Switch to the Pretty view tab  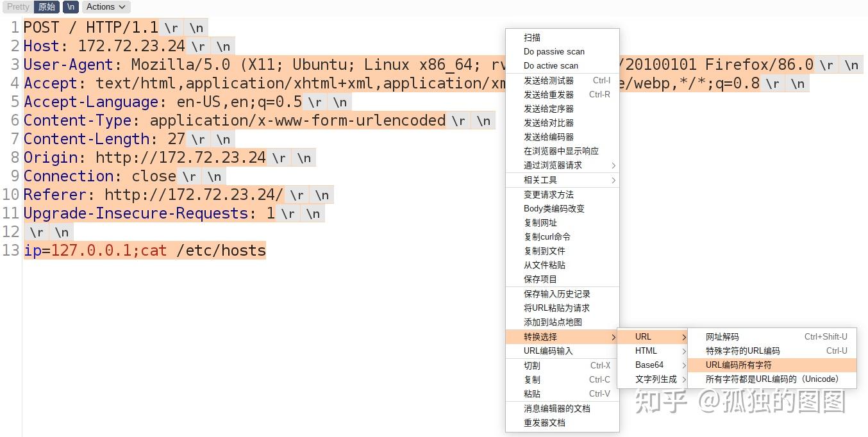tap(17, 7)
